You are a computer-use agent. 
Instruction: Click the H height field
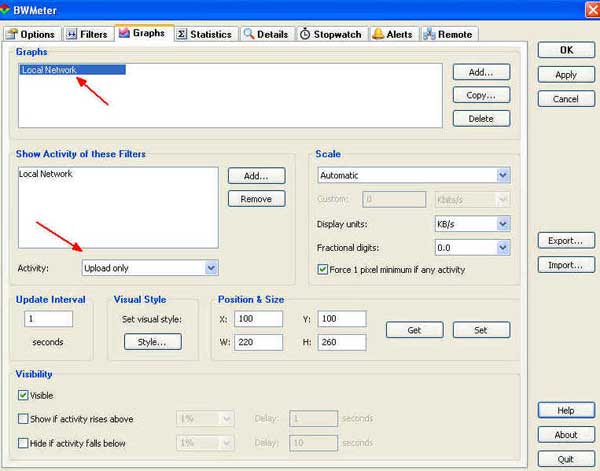[342, 342]
